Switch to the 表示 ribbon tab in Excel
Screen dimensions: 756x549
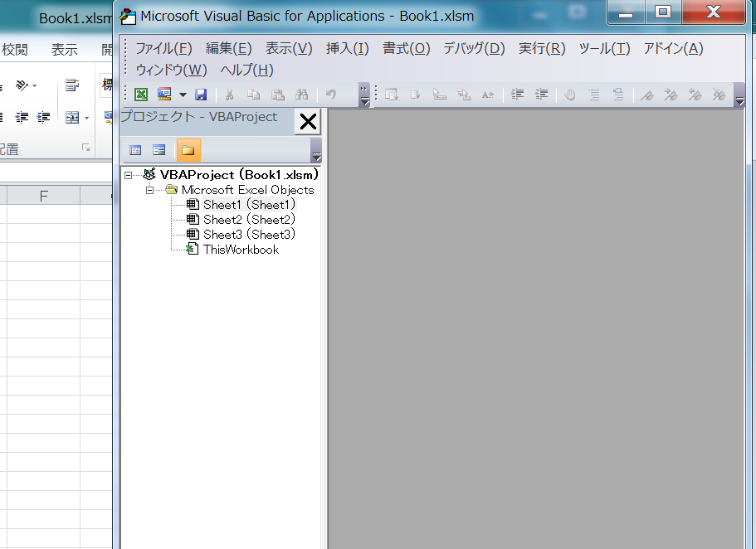coord(65,50)
